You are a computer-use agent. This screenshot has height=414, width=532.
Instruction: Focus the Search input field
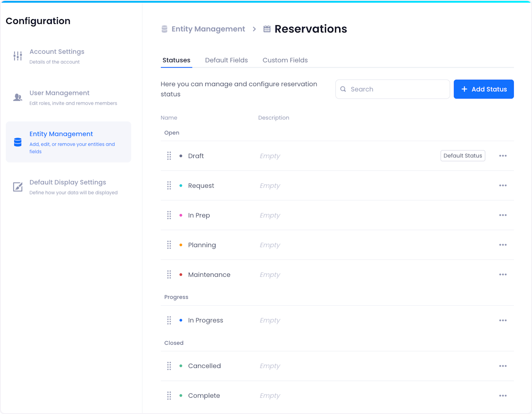coord(393,89)
